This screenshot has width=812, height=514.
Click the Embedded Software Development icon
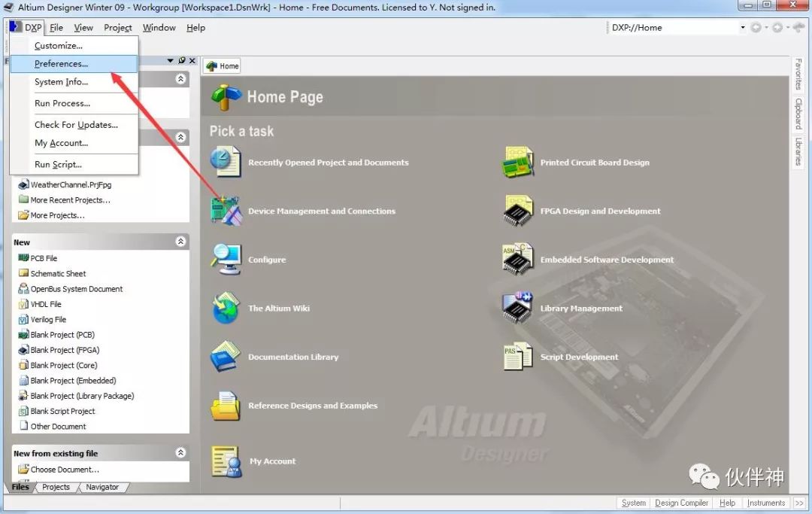[x=517, y=259]
